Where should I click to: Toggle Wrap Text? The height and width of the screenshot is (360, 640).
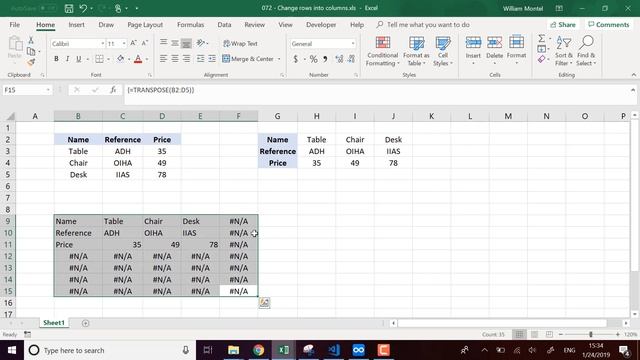pyautogui.click(x=240, y=43)
